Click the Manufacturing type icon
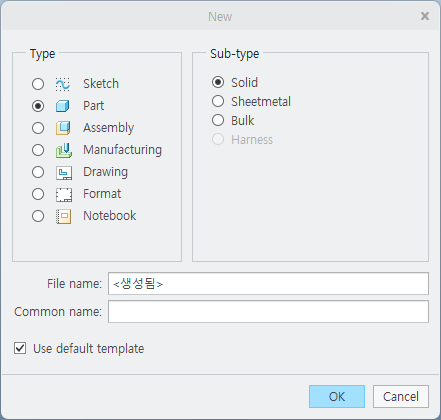The image size is (441, 420). point(64,150)
